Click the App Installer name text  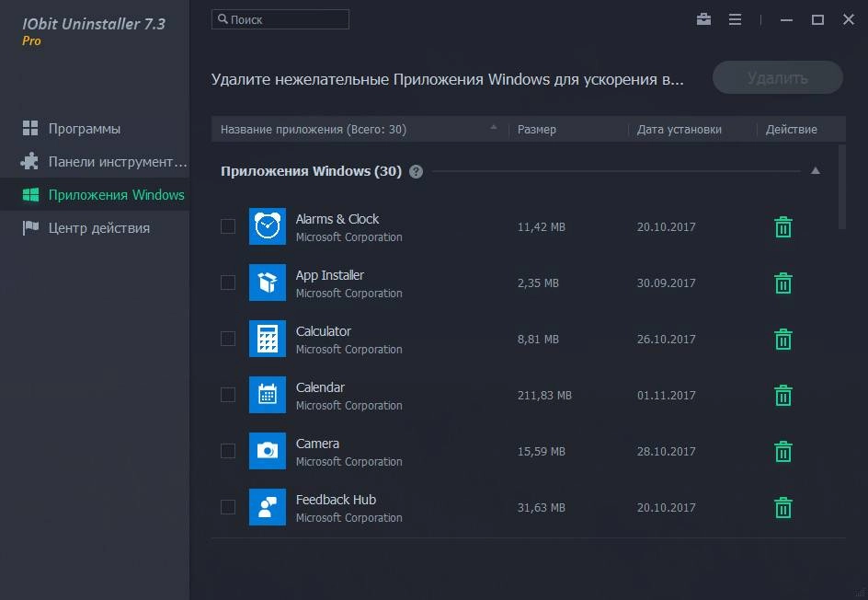click(329, 275)
